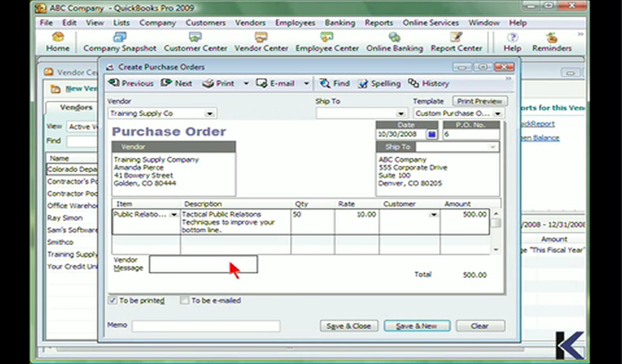Open the Reports menu
The image size is (622, 364).
point(378,22)
